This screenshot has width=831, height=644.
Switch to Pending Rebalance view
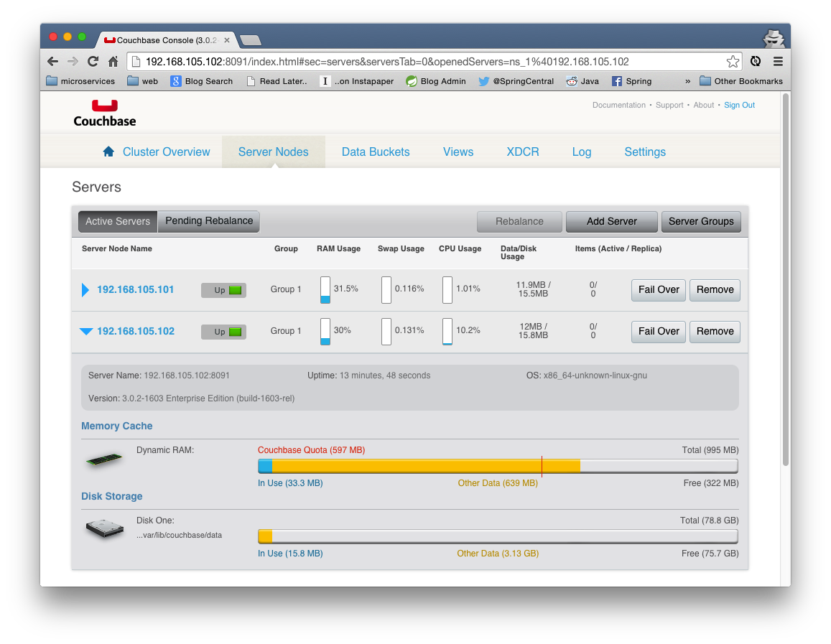(x=209, y=221)
